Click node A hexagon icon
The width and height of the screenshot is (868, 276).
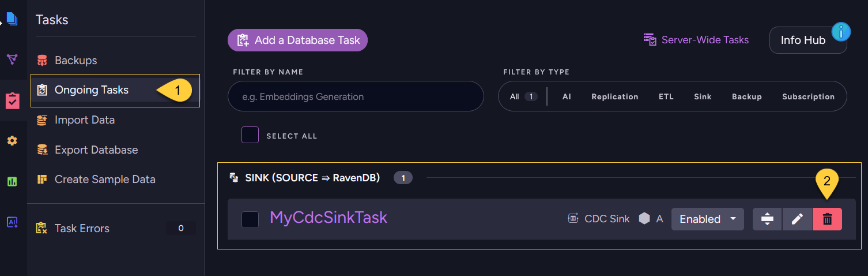point(644,219)
